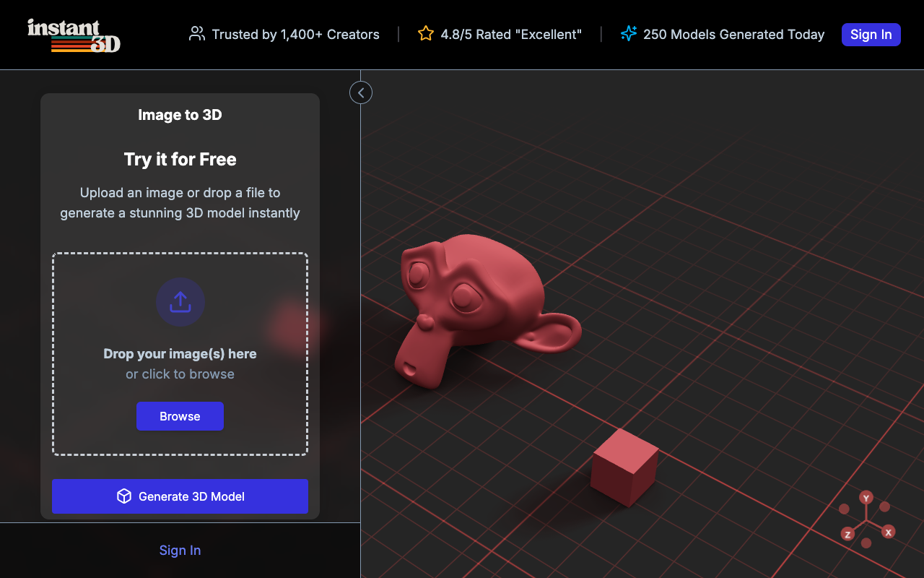Click the instant3D logo

click(x=74, y=35)
